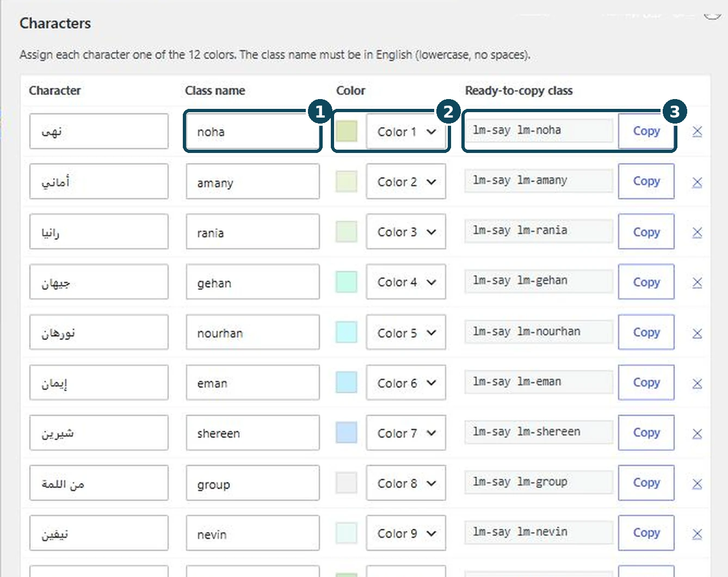Remove the amany character row
The image size is (728, 577).
(x=697, y=182)
